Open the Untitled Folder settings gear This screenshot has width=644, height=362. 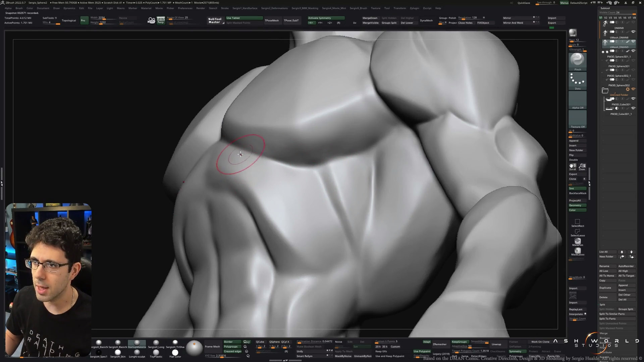(x=628, y=89)
